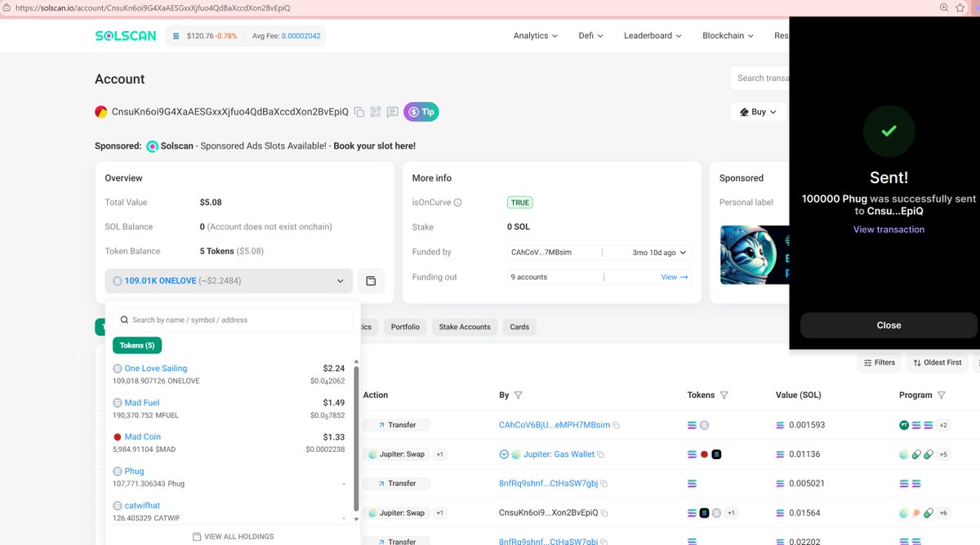Copy address CAhCoV6BjU...eMPH7MBsim in the table
This screenshot has height=545, width=980.
(617, 426)
